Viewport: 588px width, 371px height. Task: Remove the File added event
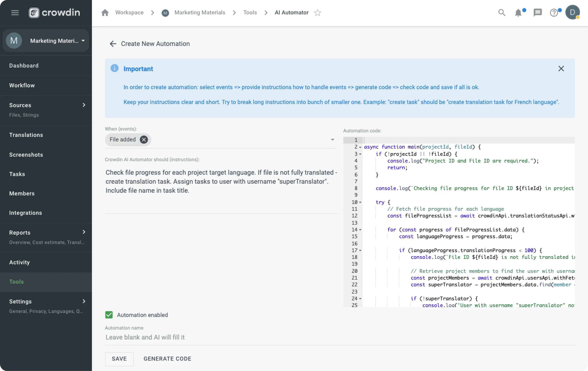144,140
